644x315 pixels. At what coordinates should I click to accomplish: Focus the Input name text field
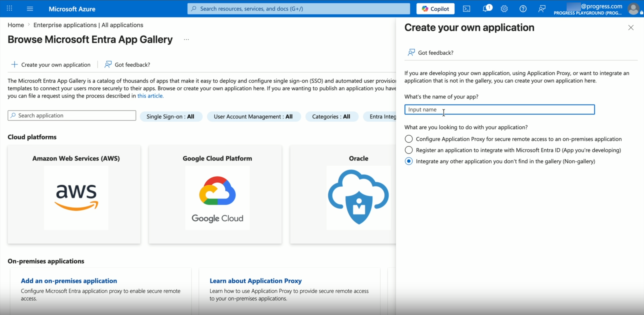click(x=499, y=109)
